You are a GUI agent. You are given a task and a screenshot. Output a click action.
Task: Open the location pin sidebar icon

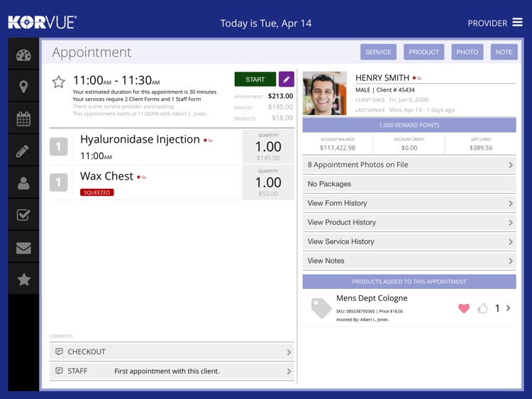(23, 87)
